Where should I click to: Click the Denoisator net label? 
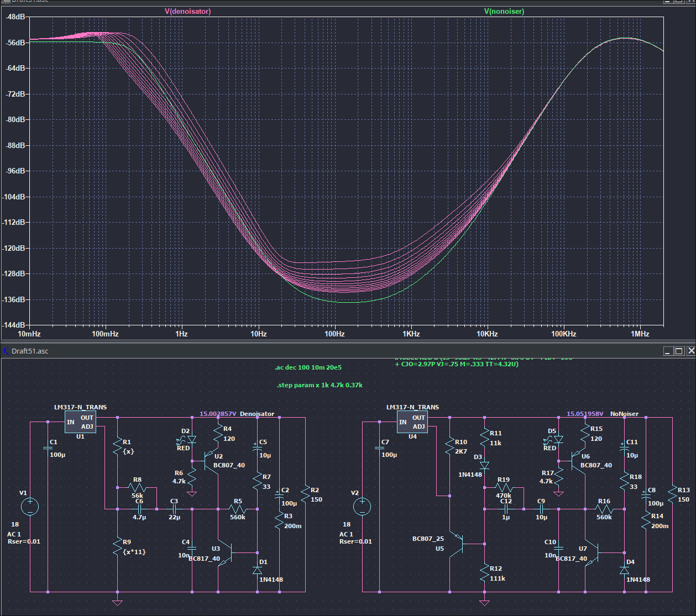tap(257, 414)
